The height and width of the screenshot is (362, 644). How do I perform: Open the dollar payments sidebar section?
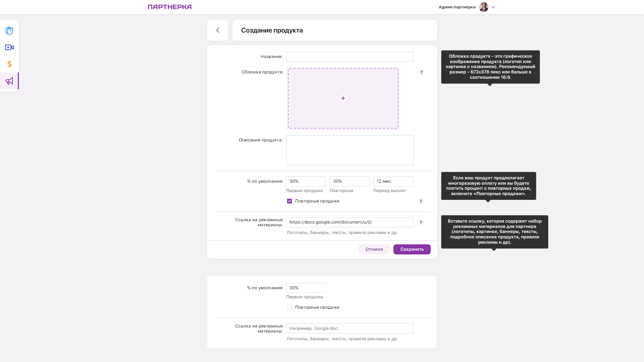[9, 64]
